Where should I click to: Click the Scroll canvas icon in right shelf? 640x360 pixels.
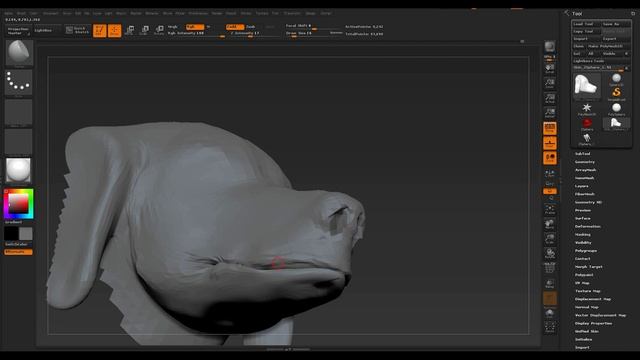[550, 69]
